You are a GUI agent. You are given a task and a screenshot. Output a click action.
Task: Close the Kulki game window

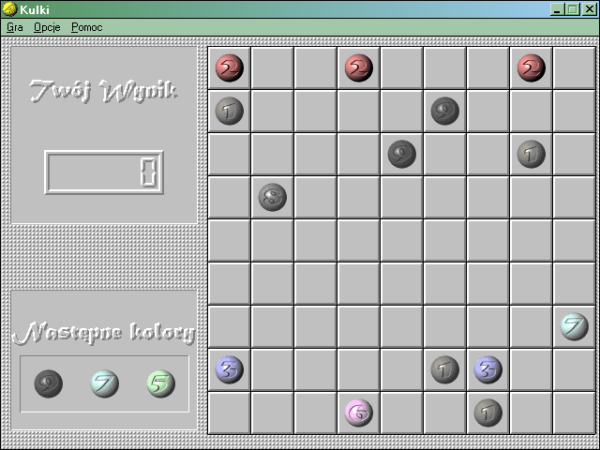coord(589,9)
